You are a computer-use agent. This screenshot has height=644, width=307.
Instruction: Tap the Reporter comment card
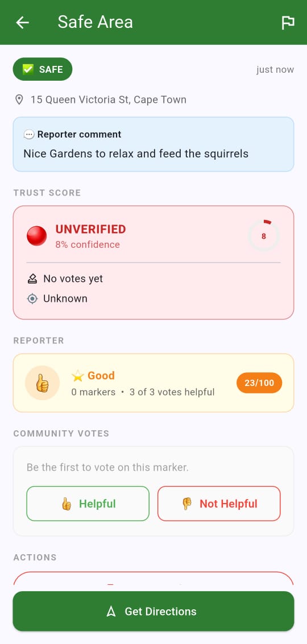153,144
